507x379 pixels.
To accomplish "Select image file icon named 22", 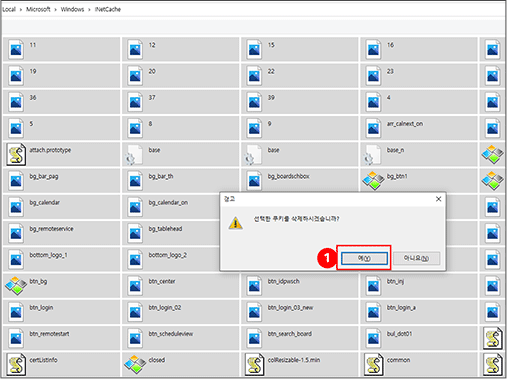I will tap(254, 76).
